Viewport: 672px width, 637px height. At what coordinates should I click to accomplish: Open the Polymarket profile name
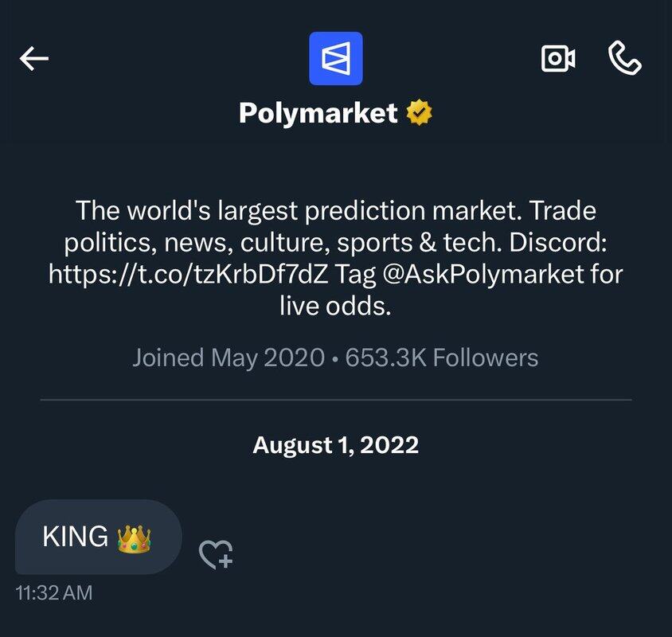click(x=318, y=114)
